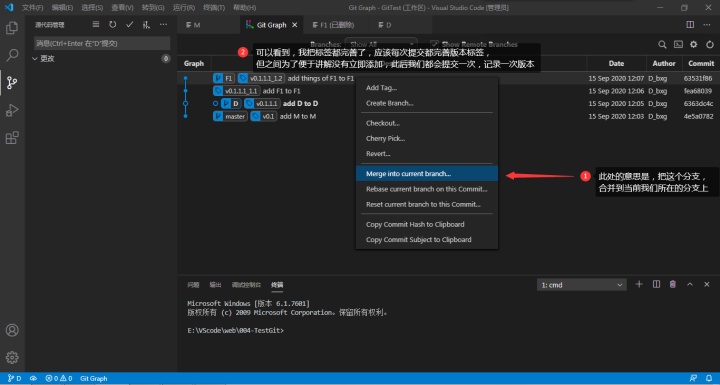
Task: Click errors and warnings count in status bar
Action: click(x=59, y=378)
